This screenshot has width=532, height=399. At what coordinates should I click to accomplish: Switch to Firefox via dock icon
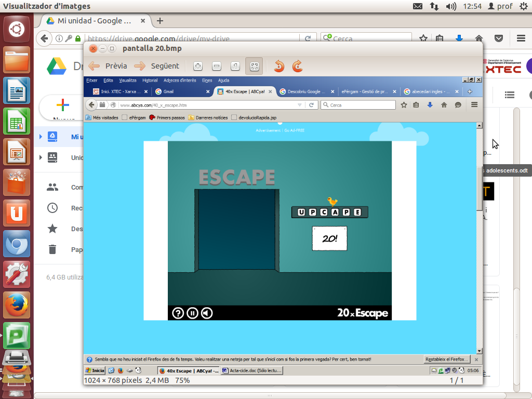(17, 304)
